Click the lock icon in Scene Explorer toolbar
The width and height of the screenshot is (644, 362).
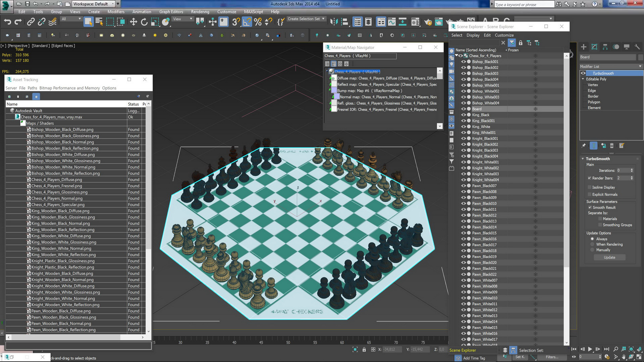(521, 43)
